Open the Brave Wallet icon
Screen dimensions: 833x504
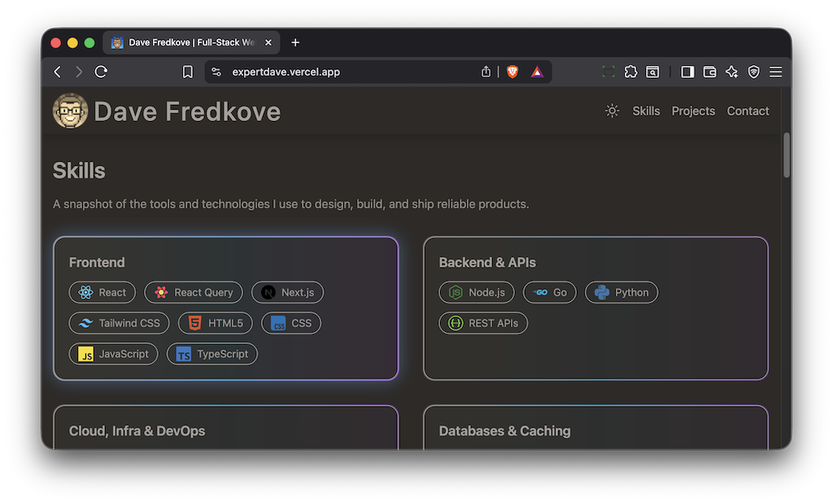coord(709,72)
